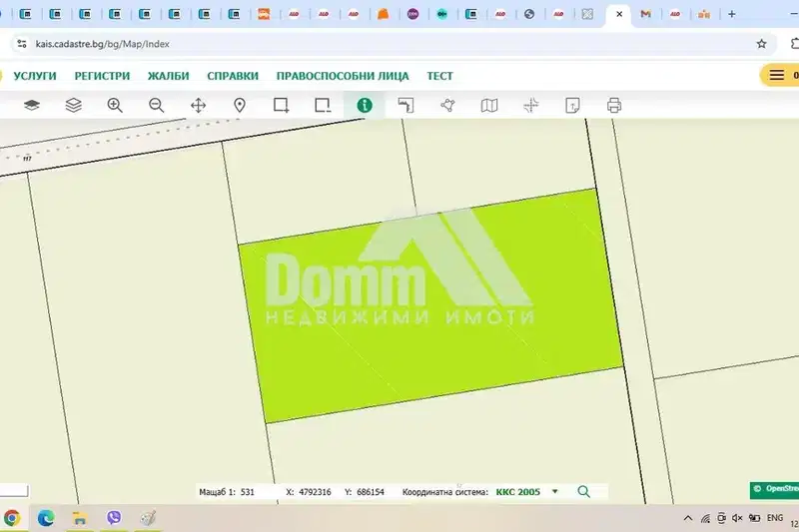Select the polygon draw tool

pos(447,106)
